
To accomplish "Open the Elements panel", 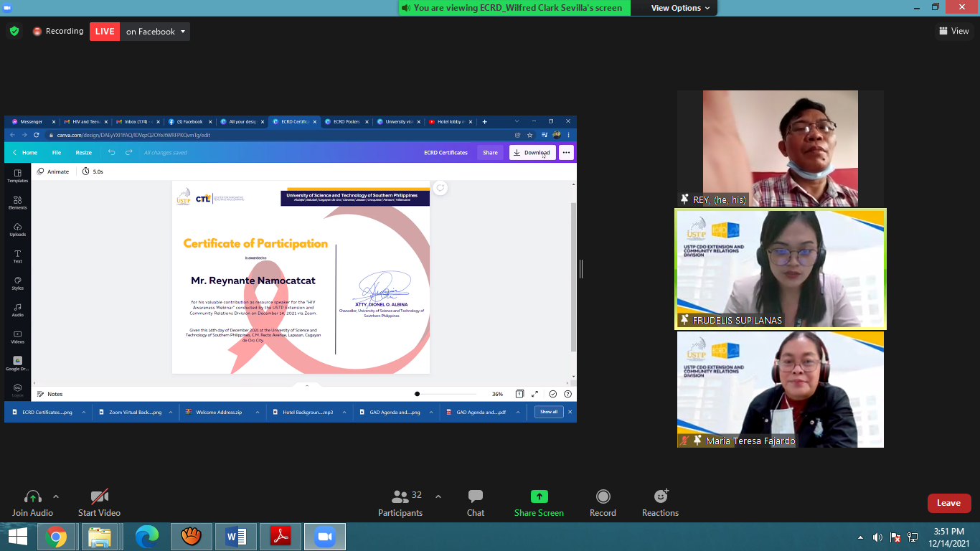I will 17,202.
